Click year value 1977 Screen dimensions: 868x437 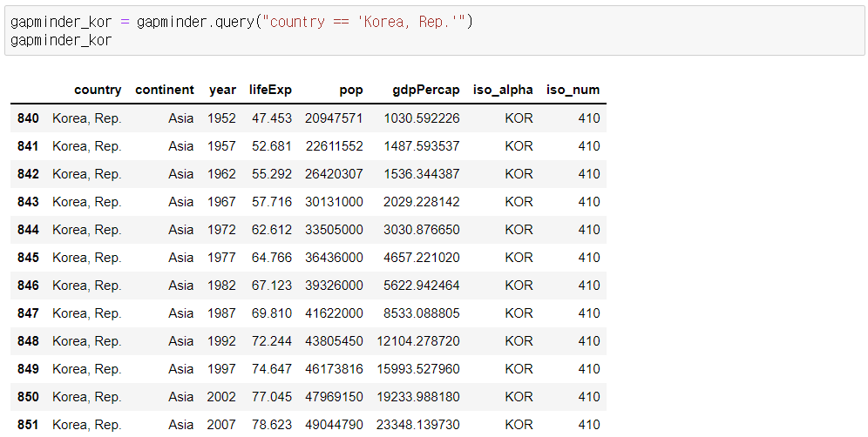[x=222, y=257]
